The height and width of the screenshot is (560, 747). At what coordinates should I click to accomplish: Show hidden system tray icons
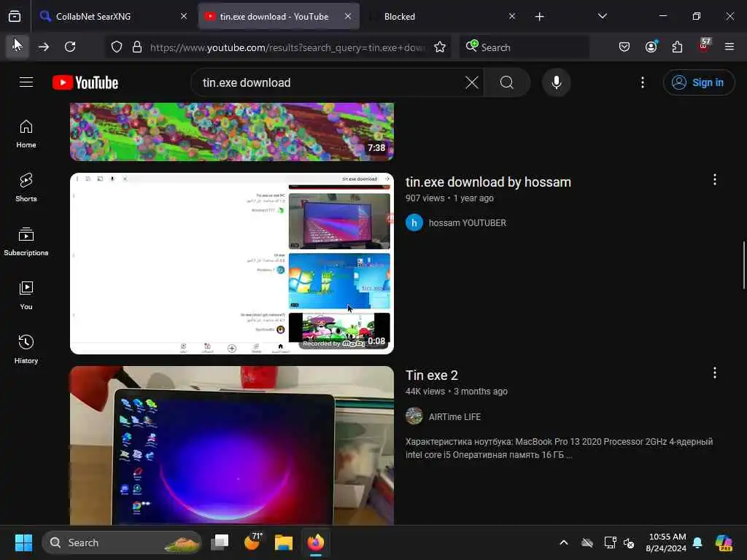coord(564,542)
